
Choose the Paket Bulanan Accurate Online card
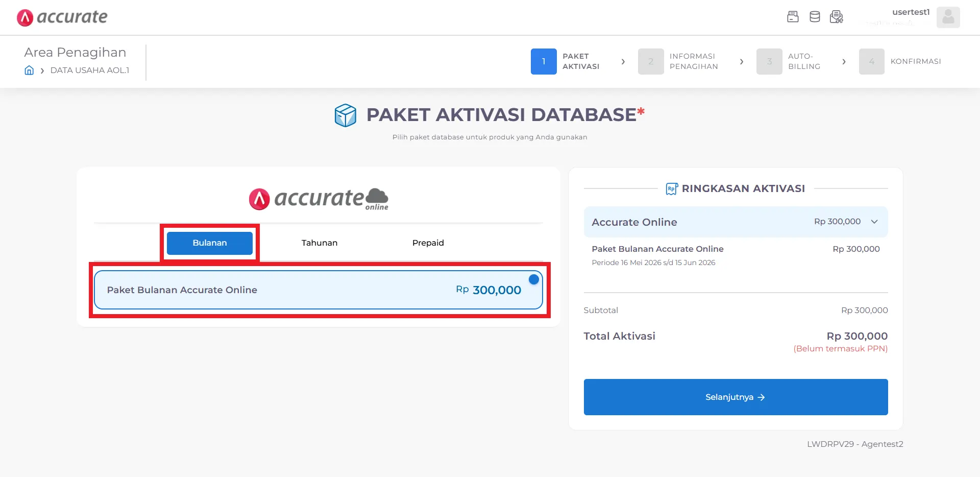318,290
